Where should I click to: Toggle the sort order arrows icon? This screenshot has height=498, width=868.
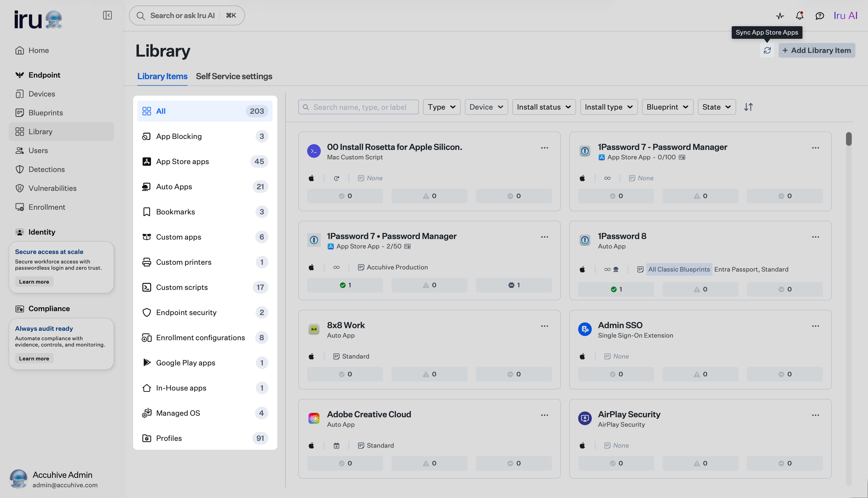tap(748, 107)
